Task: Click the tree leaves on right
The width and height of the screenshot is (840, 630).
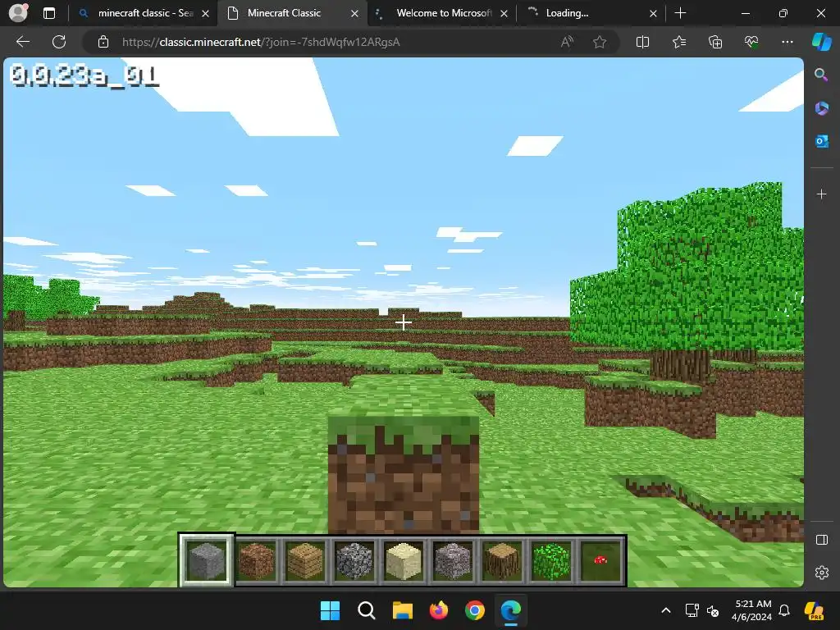Action: 691,273
